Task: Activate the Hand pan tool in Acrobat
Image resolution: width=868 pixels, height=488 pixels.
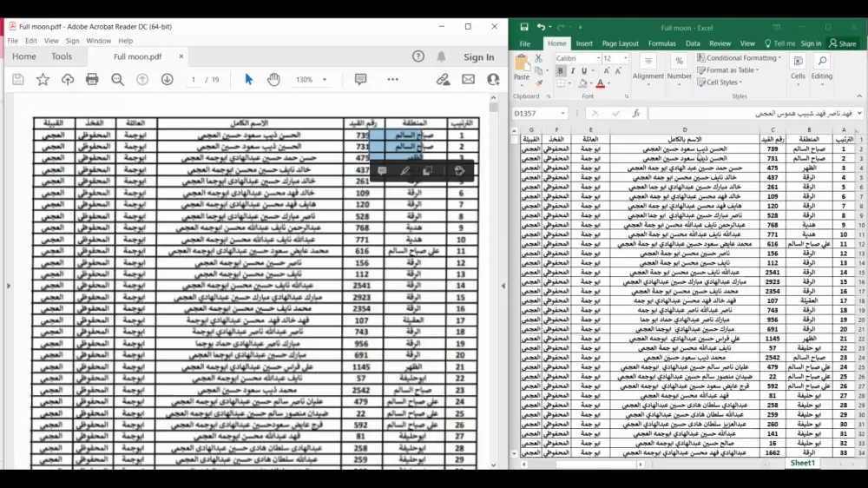Action: point(273,80)
